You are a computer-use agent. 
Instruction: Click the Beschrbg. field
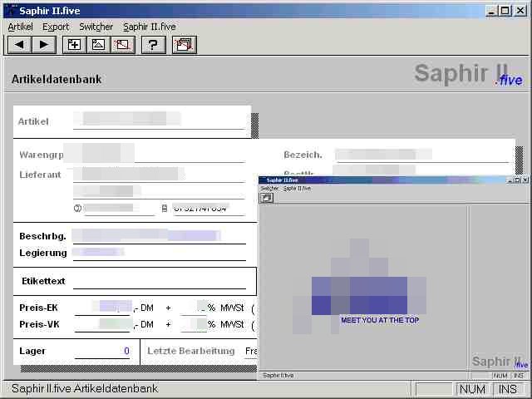coord(160,235)
